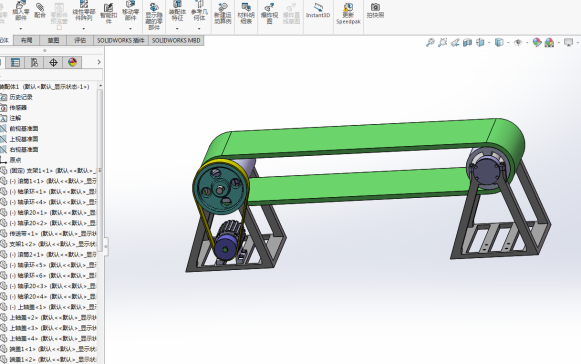Select the 支架1<2> component in tree
581x364 pixels.
(x=53, y=244)
